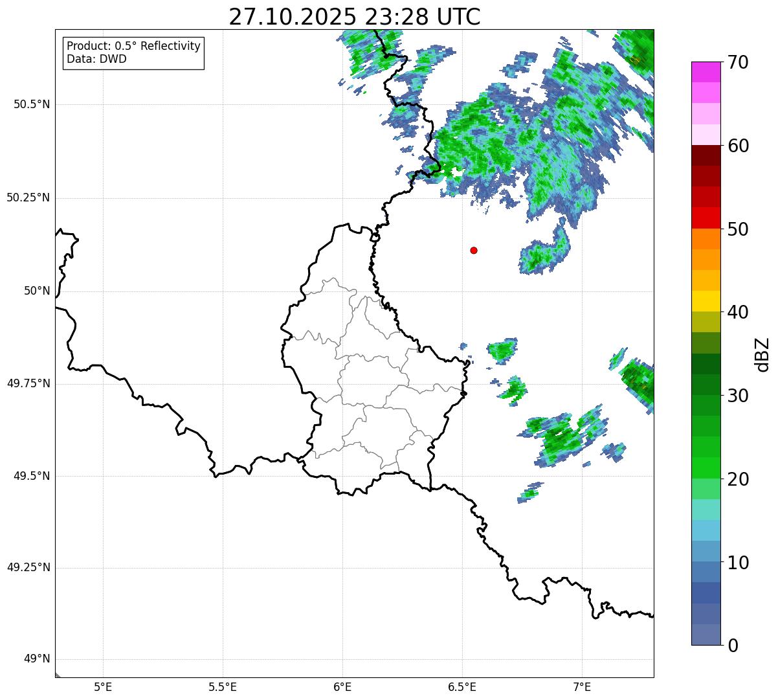Click the colorbar tick label 0
Viewport: 778px width, 700px height.
[x=732, y=646]
